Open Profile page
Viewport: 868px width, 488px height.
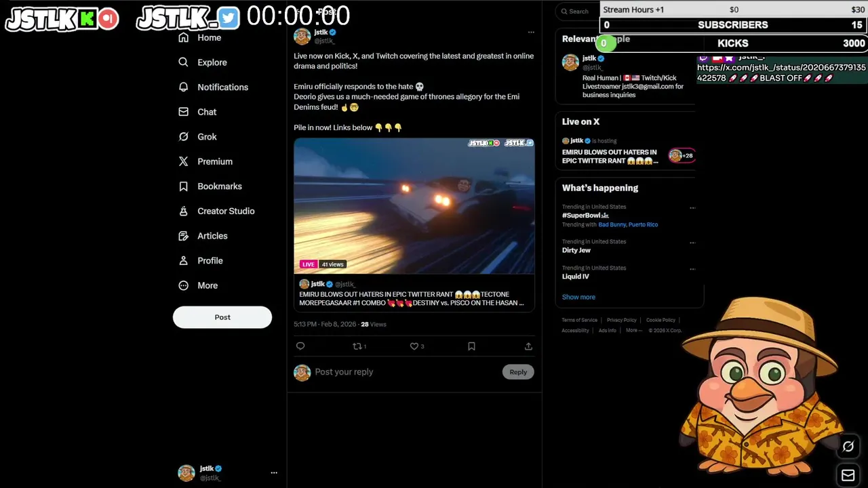(x=210, y=261)
